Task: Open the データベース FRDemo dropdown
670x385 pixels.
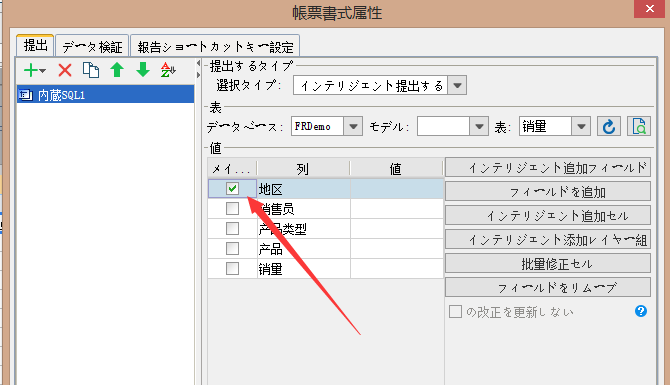Action: (x=353, y=126)
